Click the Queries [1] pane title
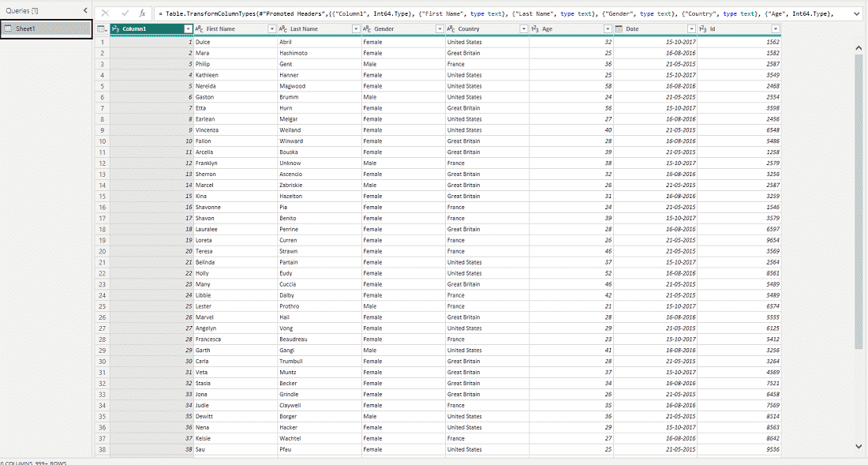868x465 pixels. point(22,10)
